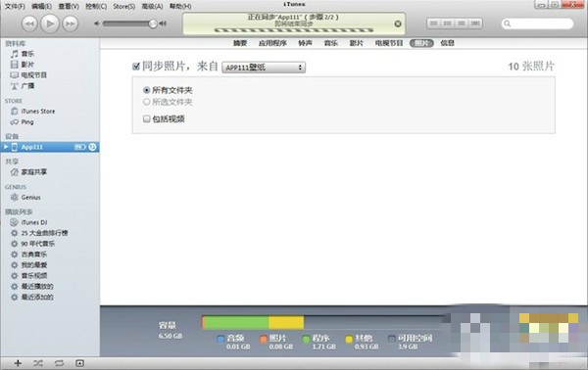The image size is (588, 370).
Task: Select the 所有文件夹 radio button
Action: point(147,90)
